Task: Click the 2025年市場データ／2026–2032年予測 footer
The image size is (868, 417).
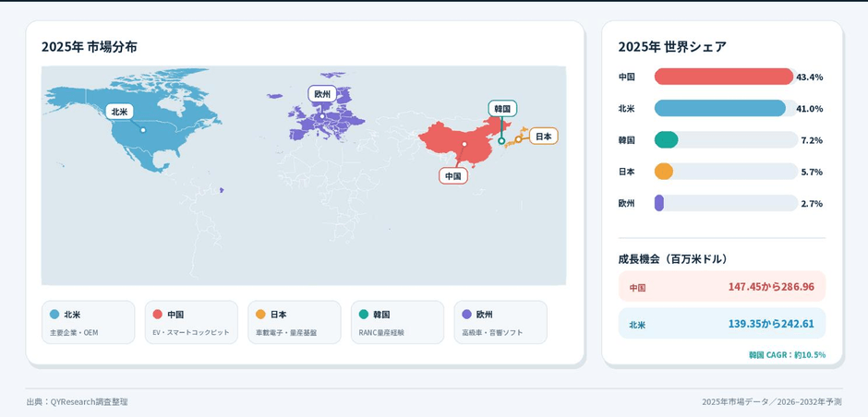Action: tap(772, 402)
